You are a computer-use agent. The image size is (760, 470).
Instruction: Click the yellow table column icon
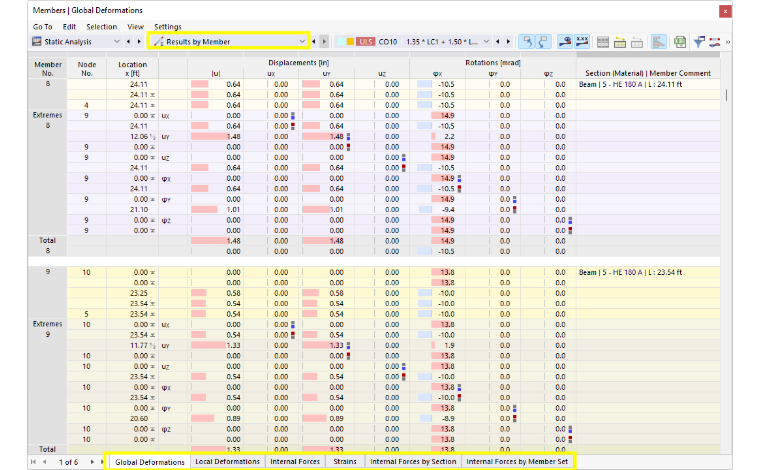pos(619,42)
